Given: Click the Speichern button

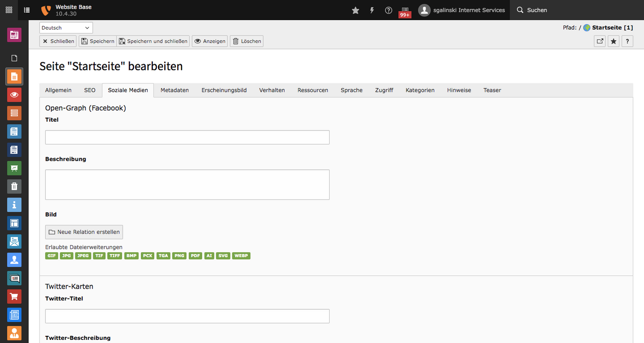Looking at the screenshot, I should [97, 41].
